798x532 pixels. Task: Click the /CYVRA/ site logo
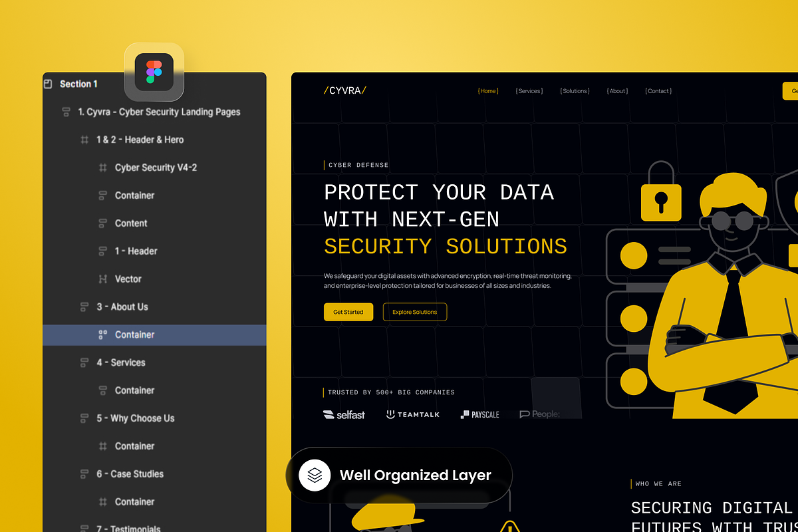pyautogui.click(x=345, y=90)
